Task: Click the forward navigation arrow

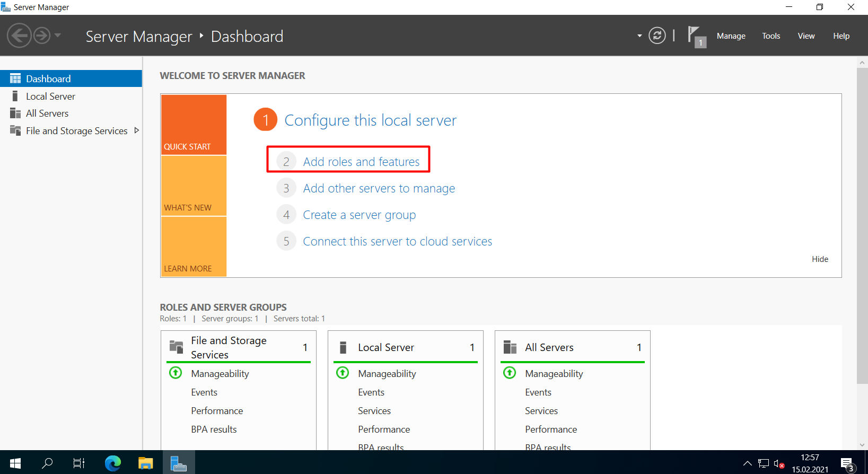Action: click(x=42, y=36)
